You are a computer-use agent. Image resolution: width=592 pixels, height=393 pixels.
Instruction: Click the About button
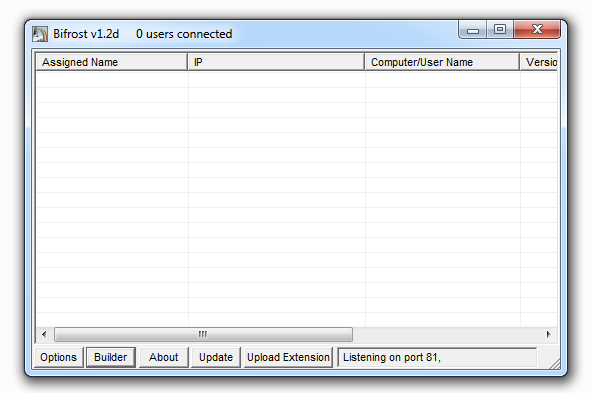tap(163, 357)
